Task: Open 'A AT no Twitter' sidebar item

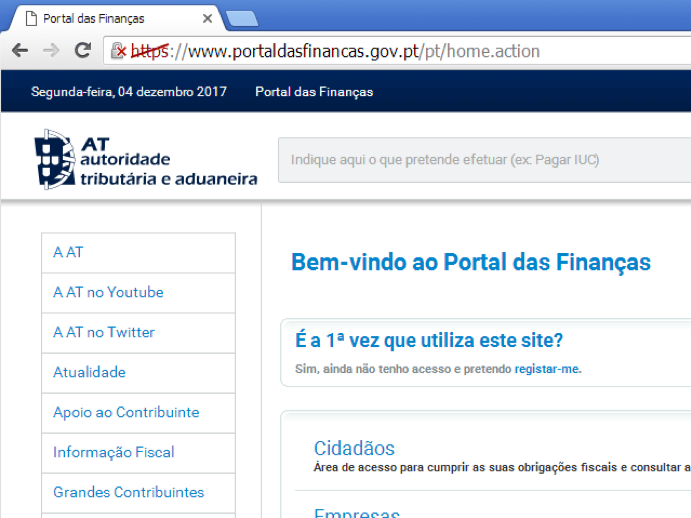Action: pos(138,333)
